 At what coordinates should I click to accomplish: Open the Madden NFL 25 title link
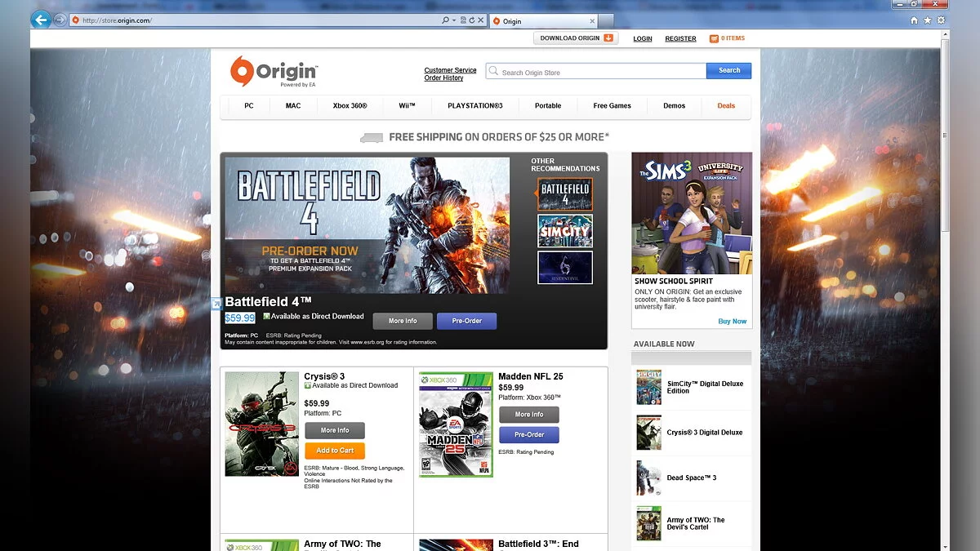(x=531, y=376)
